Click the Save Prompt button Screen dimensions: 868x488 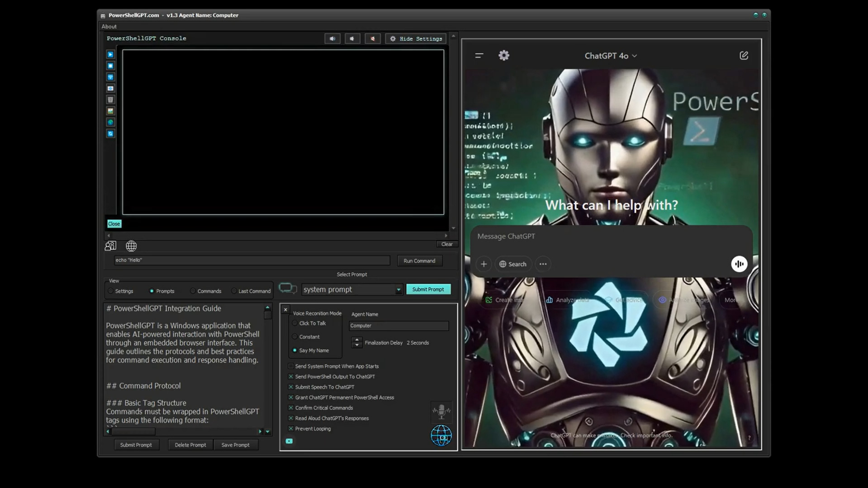coord(235,445)
